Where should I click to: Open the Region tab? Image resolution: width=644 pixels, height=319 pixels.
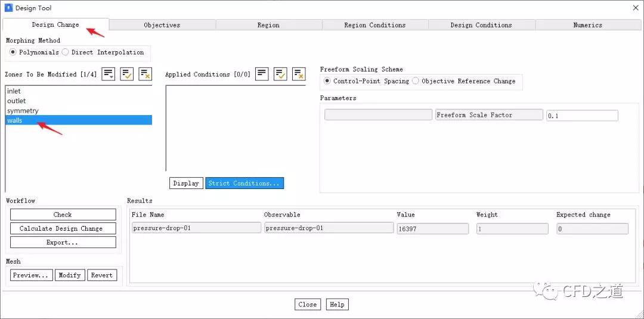click(268, 25)
